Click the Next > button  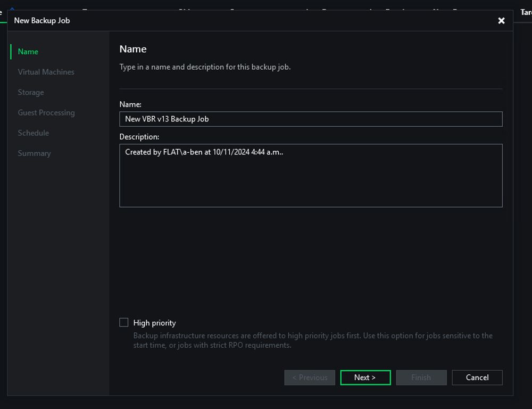[x=365, y=378]
